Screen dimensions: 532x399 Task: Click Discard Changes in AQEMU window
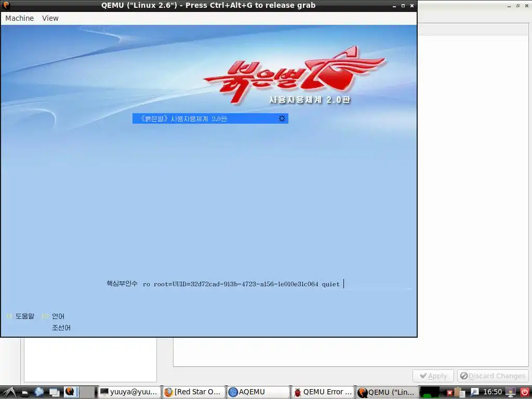[x=493, y=376]
